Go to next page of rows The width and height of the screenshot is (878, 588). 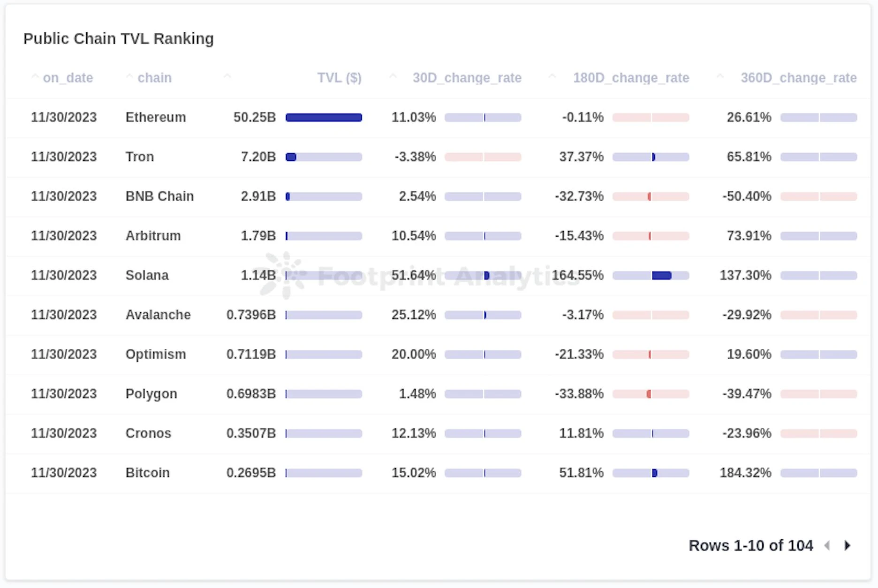[x=847, y=545]
